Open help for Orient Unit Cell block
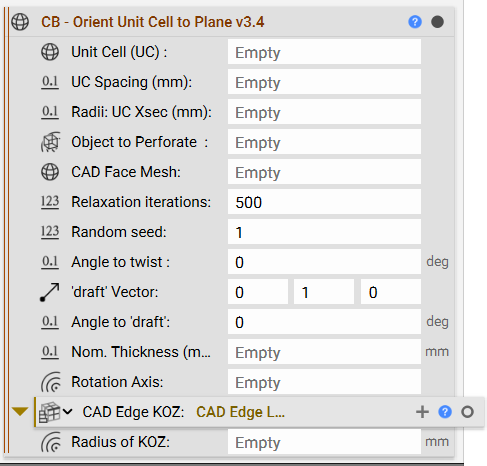Viewport: 487px width, 466px height. click(x=415, y=22)
